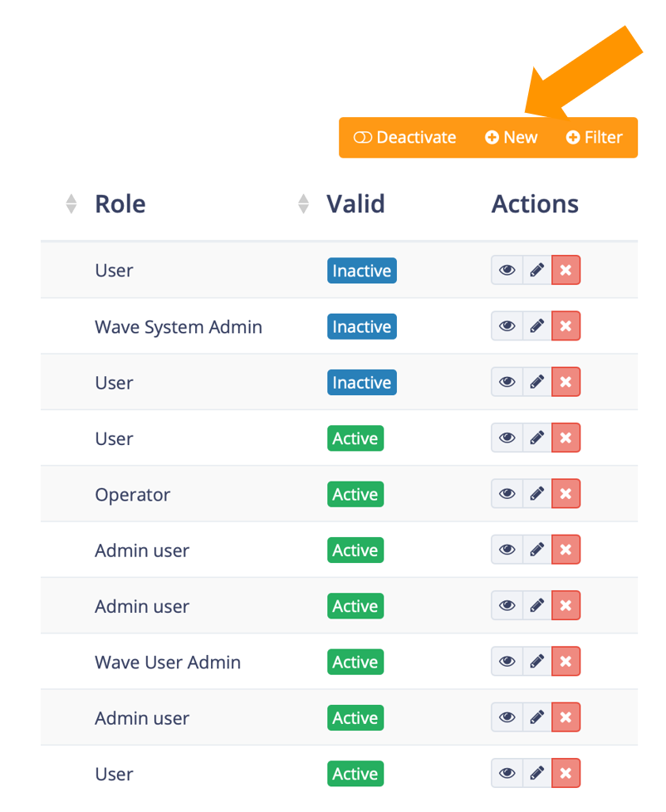View Admin user row above Wave User Admin

pyautogui.click(x=507, y=605)
